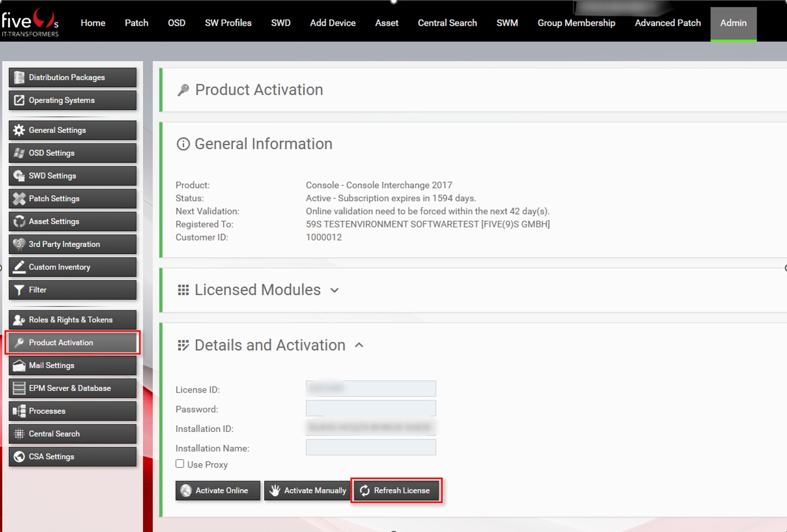
Task: Open the Patch tab in top navigation
Action: (x=136, y=23)
